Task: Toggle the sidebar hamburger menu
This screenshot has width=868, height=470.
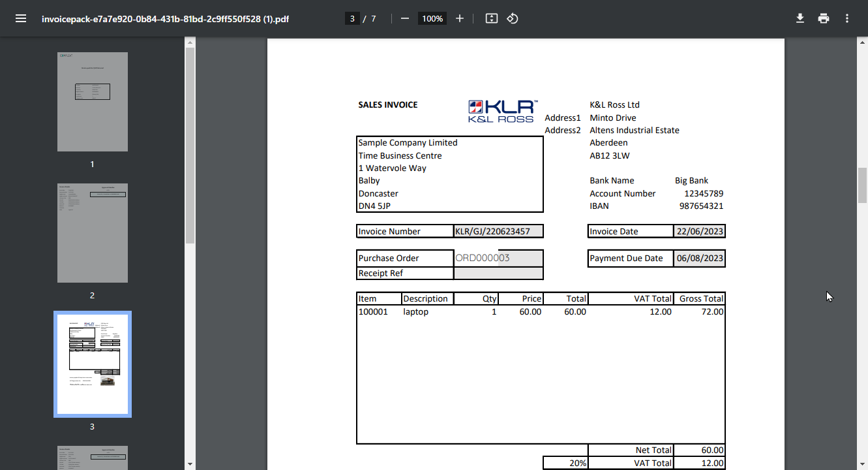Action: pos(21,18)
